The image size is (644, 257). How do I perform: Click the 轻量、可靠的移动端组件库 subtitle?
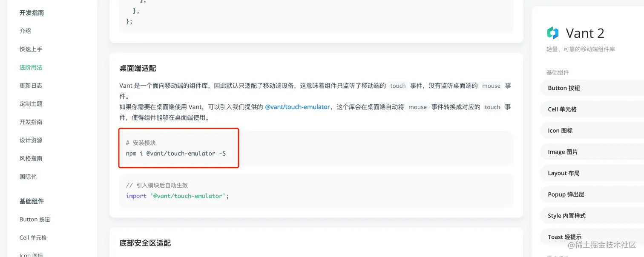[581, 49]
